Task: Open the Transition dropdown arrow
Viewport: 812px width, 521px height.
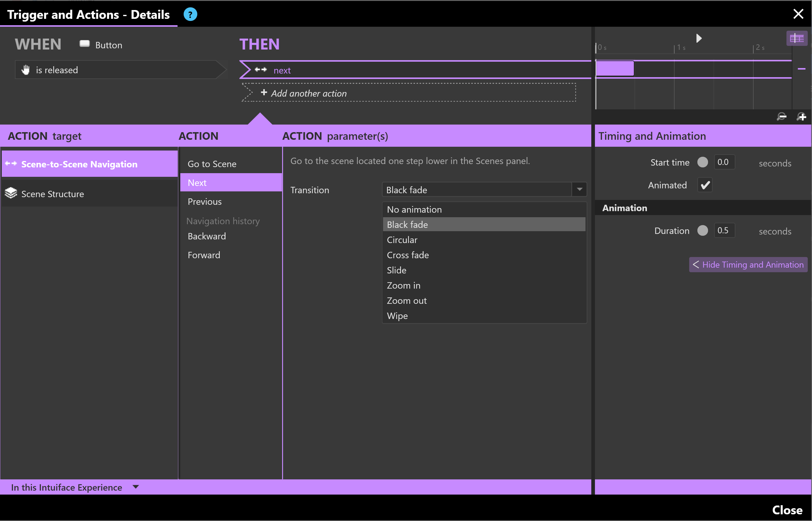Action: tap(579, 190)
